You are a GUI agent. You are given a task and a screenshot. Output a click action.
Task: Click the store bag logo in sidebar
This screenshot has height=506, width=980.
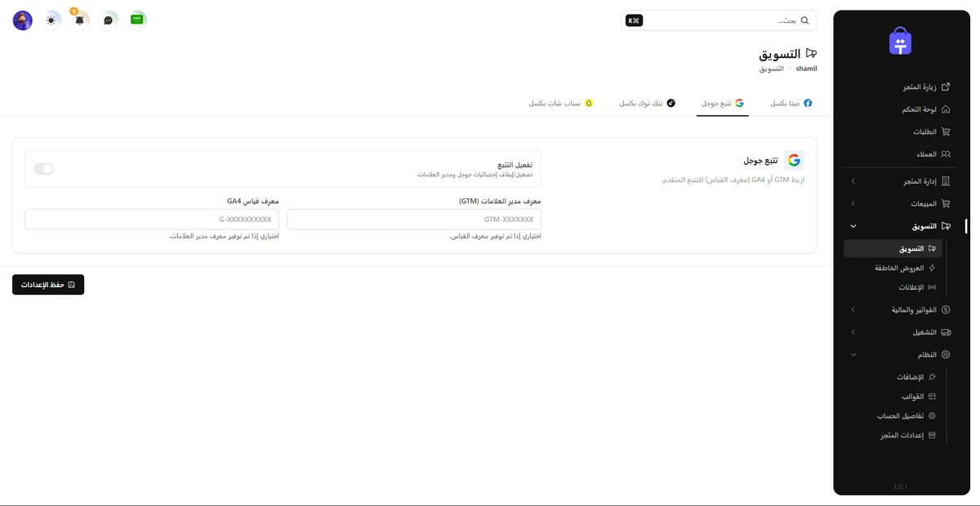[x=901, y=42]
